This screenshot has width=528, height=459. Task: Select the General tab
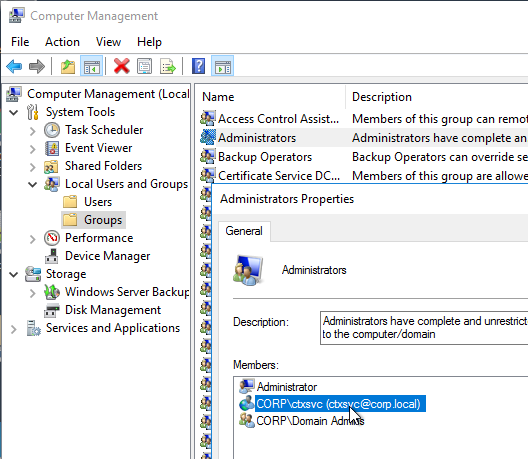pyautogui.click(x=244, y=231)
